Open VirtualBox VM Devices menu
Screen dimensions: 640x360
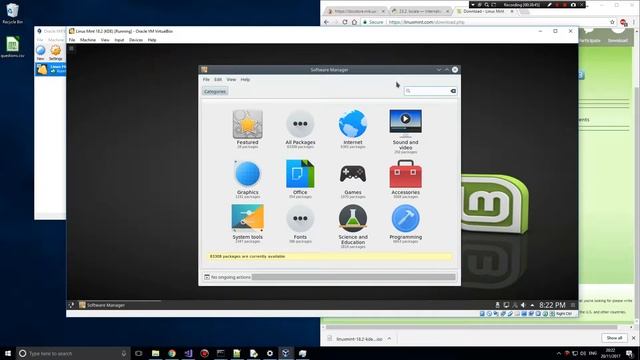136,40
